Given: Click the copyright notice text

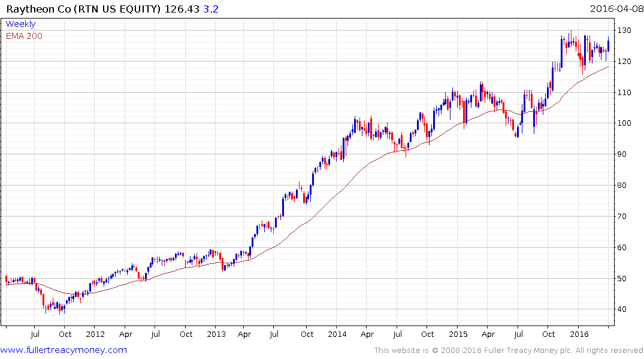Looking at the screenshot, I should [509, 351].
